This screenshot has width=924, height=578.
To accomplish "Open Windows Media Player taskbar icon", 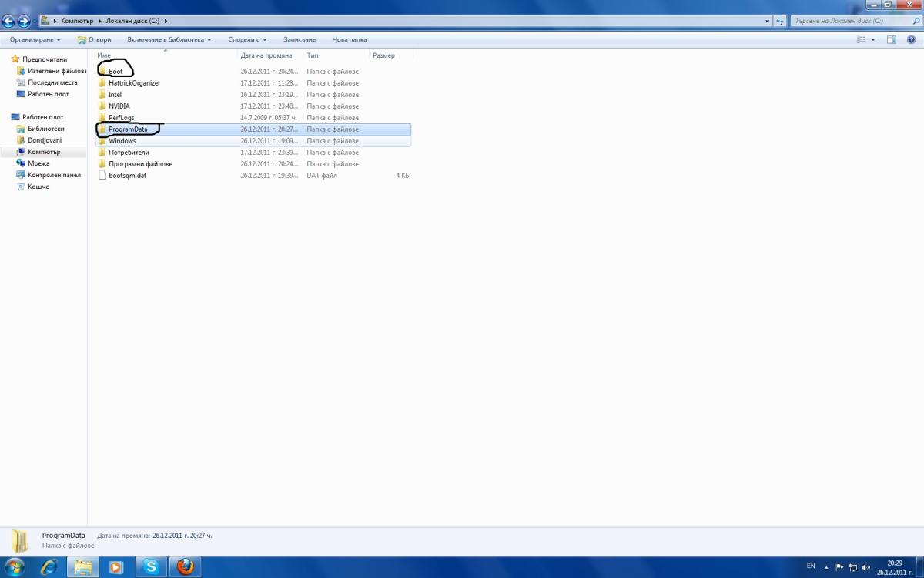I will (116, 567).
